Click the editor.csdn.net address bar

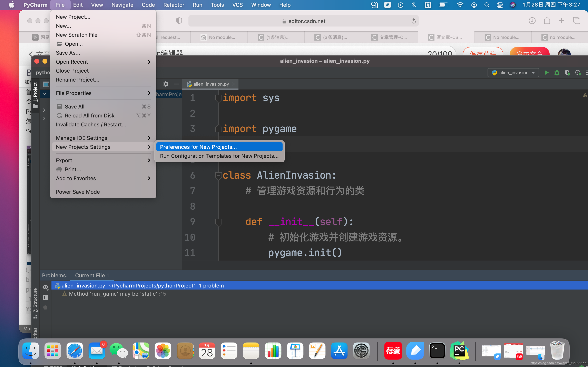(x=307, y=21)
